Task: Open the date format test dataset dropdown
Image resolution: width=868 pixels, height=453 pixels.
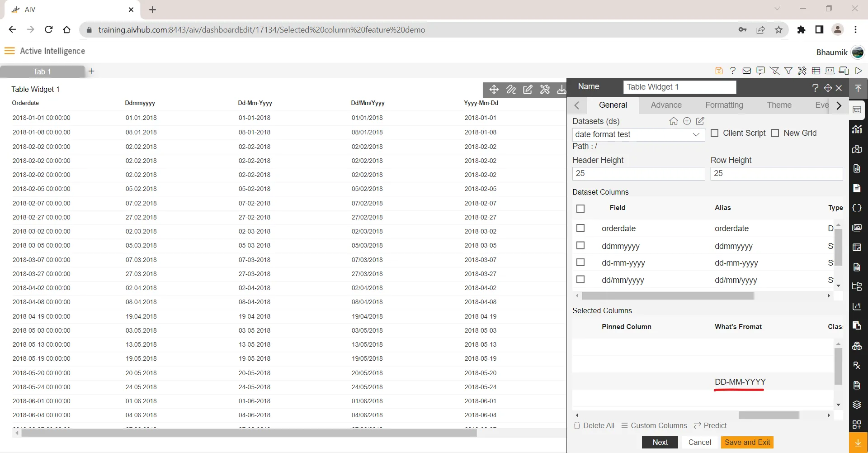Action: tap(638, 134)
